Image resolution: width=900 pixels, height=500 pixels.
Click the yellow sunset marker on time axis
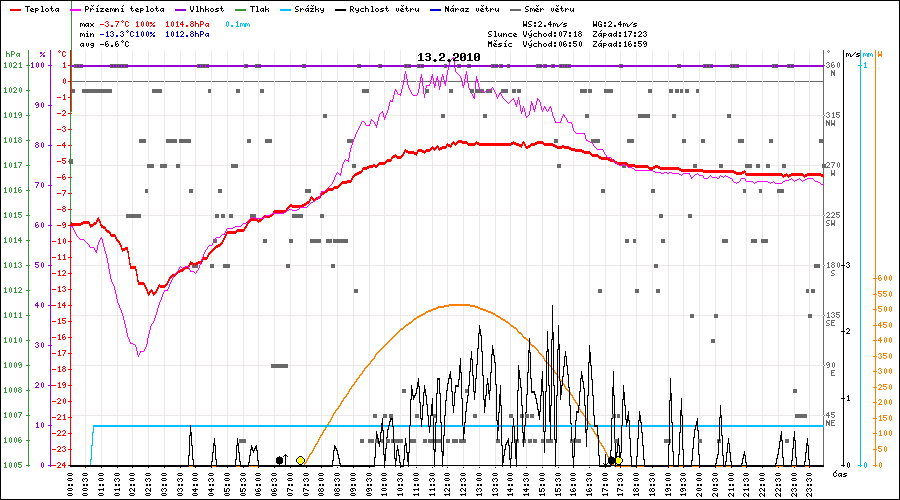[618, 460]
